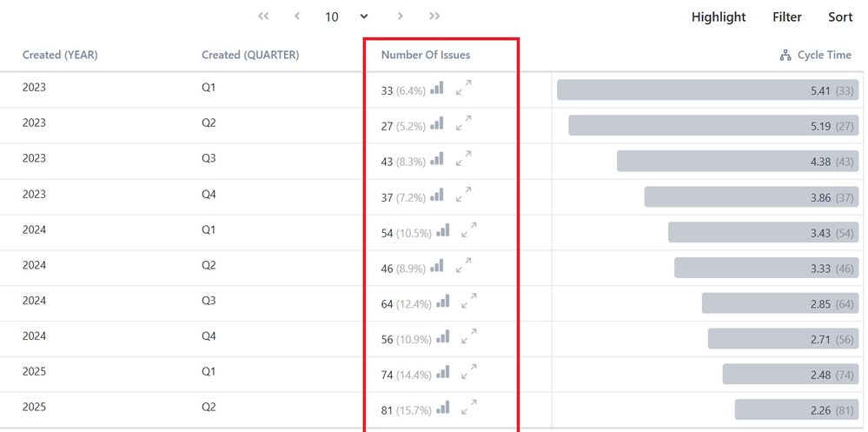Screen dimensions: 868x432
Task: Go to the first page double-chevron
Action: 263,16
